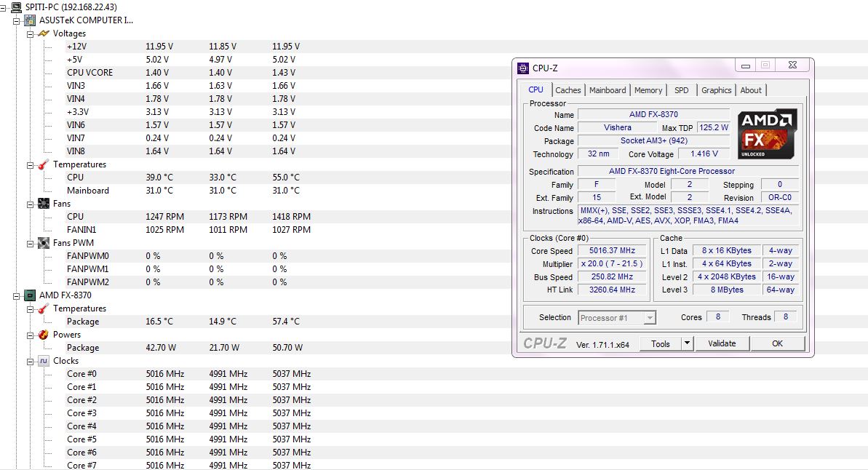868x470 pixels.
Task: Click the ASUSTeK motherboard icon
Action: 31,20
